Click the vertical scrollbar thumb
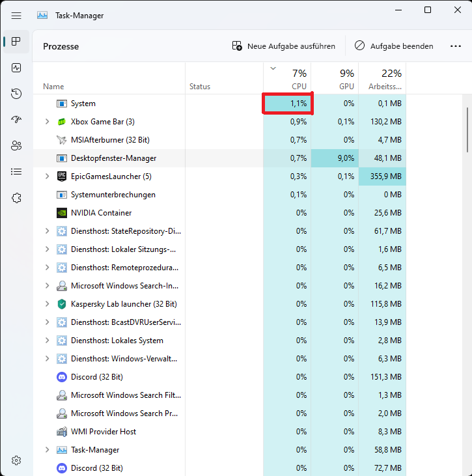Screen dimensions: 472x476 click(467, 130)
